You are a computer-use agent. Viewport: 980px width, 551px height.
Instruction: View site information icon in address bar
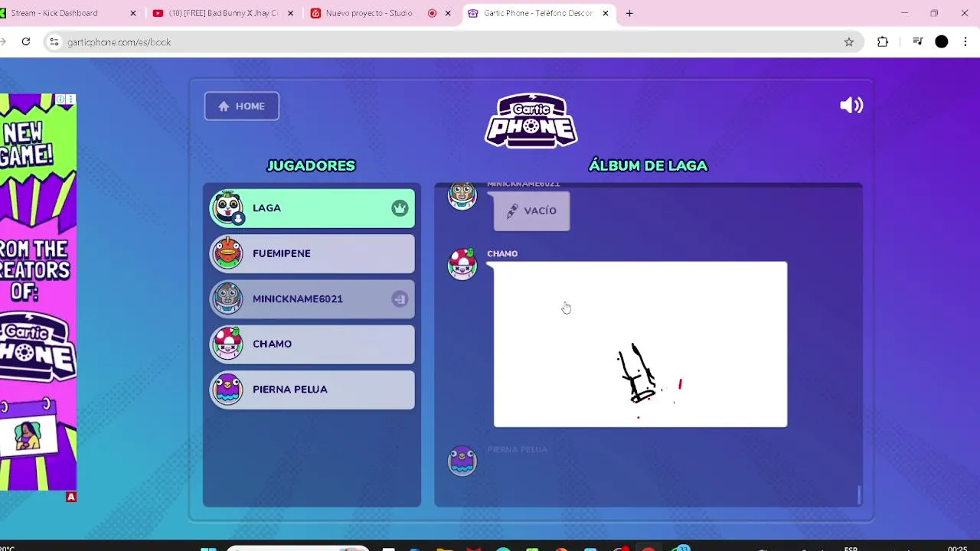coord(54,42)
